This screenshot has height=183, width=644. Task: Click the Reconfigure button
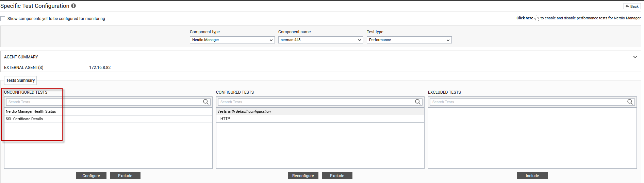pos(303,176)
